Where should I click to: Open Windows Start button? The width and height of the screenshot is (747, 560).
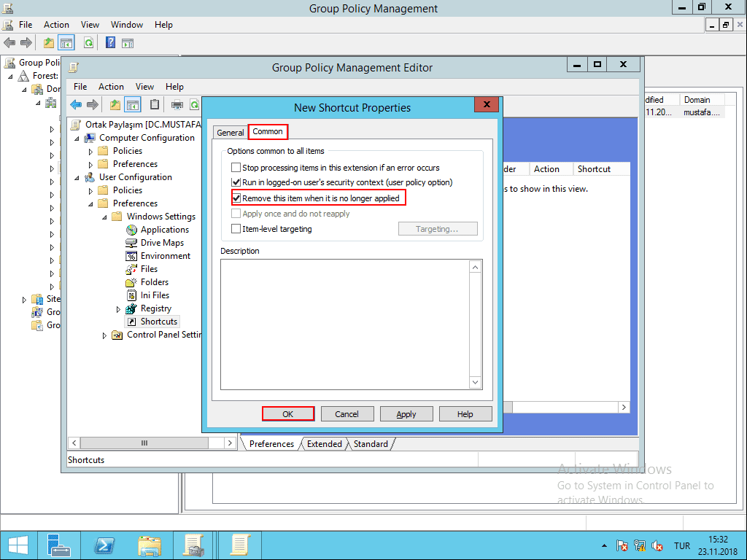pos(18,545)
